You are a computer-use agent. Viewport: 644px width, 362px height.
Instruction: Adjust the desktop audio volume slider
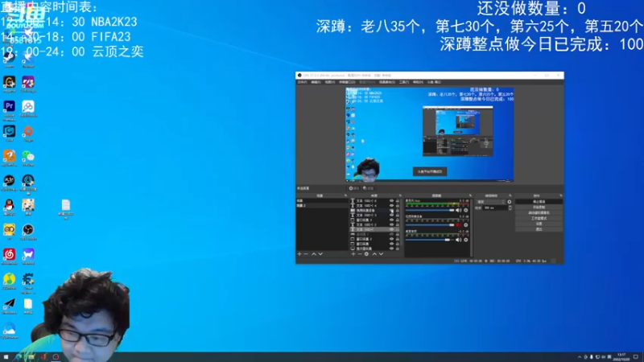(x=430, y=240)
